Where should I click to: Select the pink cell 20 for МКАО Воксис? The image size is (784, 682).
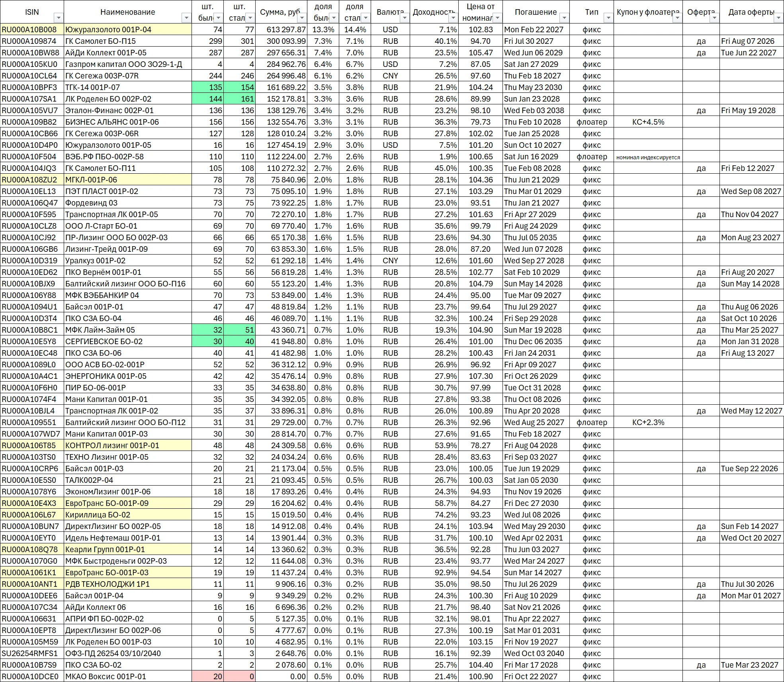(207, 676)
